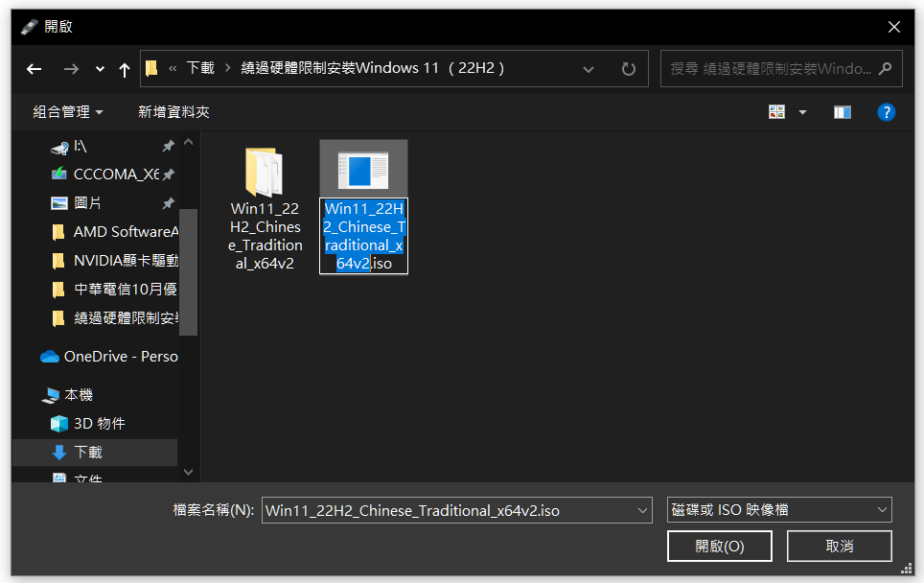
Task: Open the 磁碟或 ISO 映像檔 file type dropdown
Action: [x=779, y=510]
